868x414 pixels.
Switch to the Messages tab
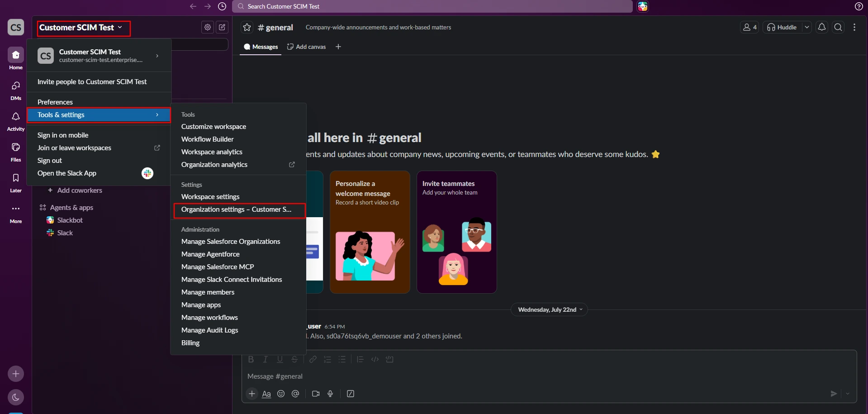[x=261, y=47]
